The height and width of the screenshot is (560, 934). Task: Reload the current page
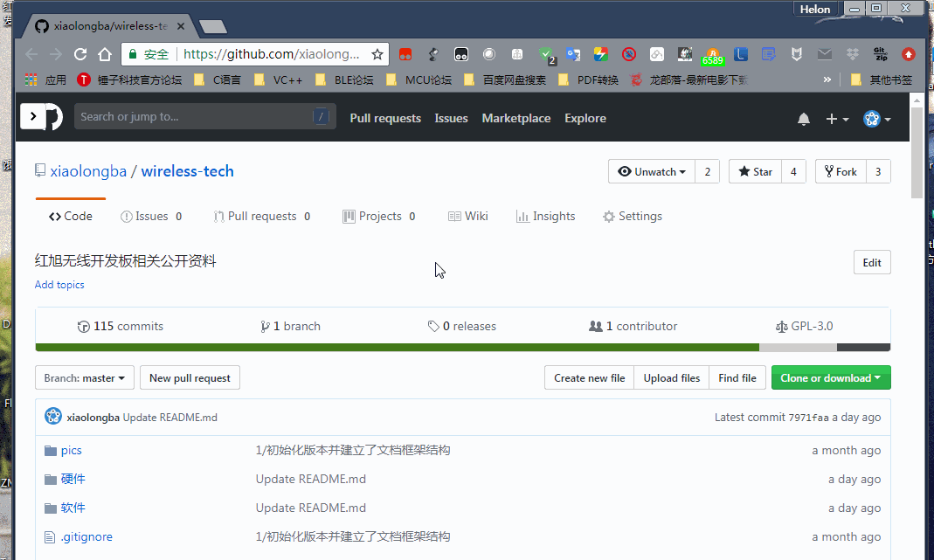click(80, 54)
